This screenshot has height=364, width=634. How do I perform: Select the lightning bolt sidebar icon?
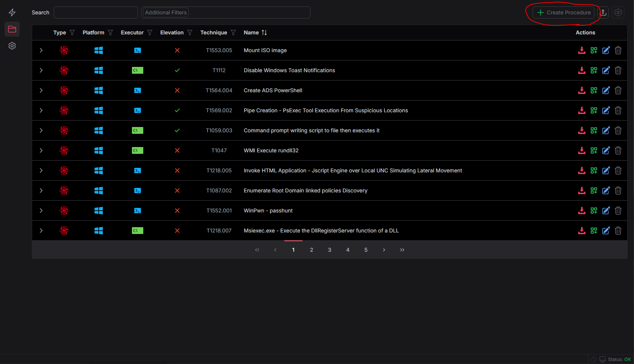pyautogui.click(x=12, y=12)
